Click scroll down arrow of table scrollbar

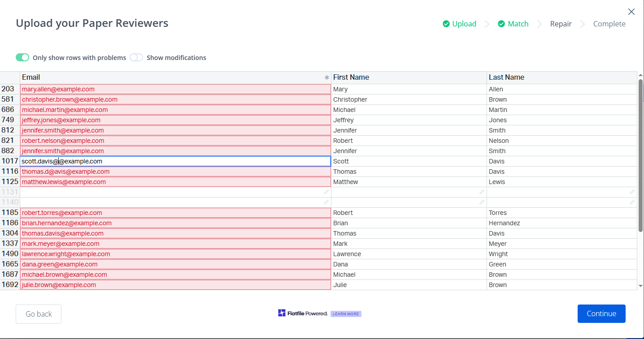(x=640, y=285)
